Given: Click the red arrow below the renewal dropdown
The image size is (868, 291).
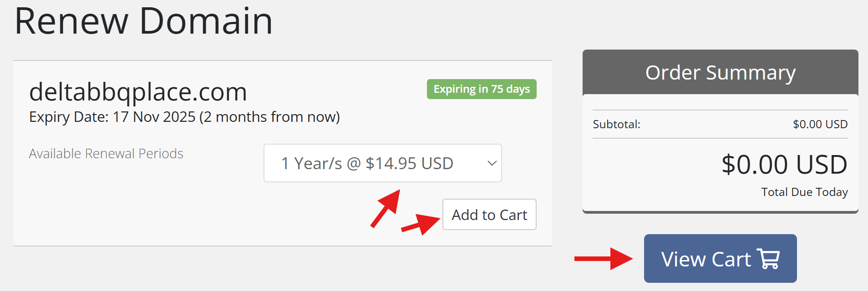Looking at the screenshot, I should tap(386, 208).
